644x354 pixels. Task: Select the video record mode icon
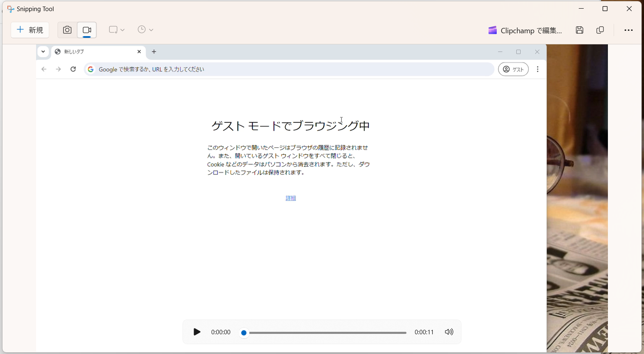click(x=87, y=30)
